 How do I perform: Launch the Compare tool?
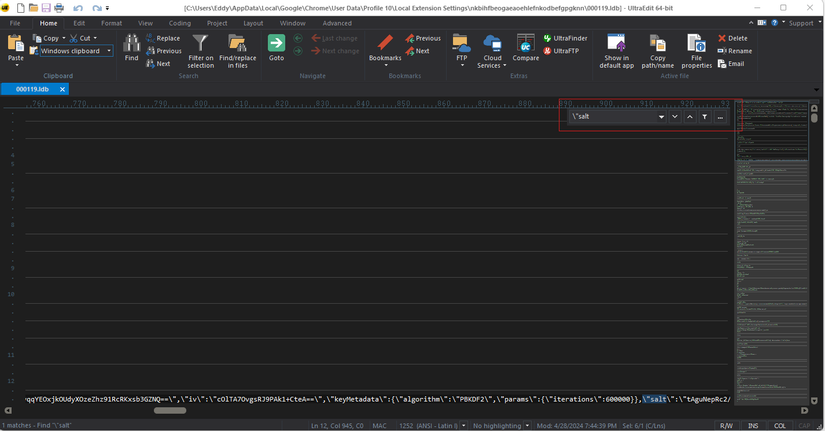point(526,47)
